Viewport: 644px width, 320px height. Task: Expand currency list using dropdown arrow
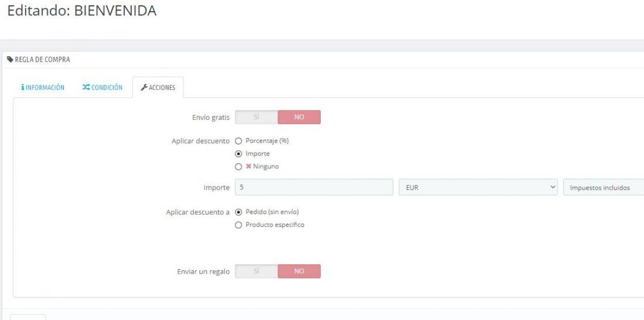click(552, 187)
